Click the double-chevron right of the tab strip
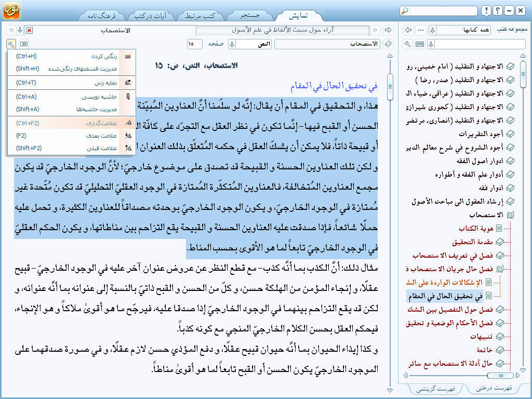This screenshot has height=399, width=532. click(375, 30)
